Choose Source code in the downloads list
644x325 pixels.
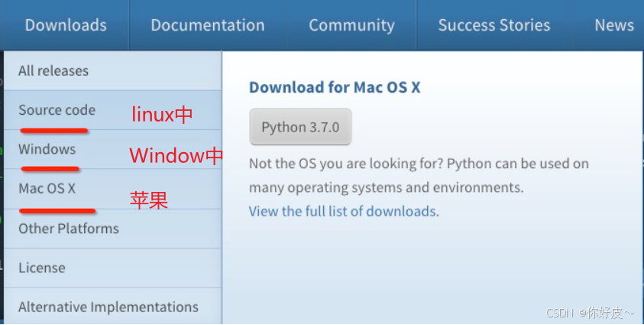pos(112,110)
